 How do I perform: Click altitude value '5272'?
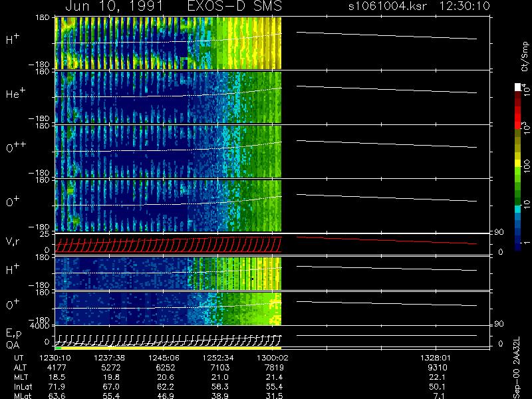(x=111, y=368)
